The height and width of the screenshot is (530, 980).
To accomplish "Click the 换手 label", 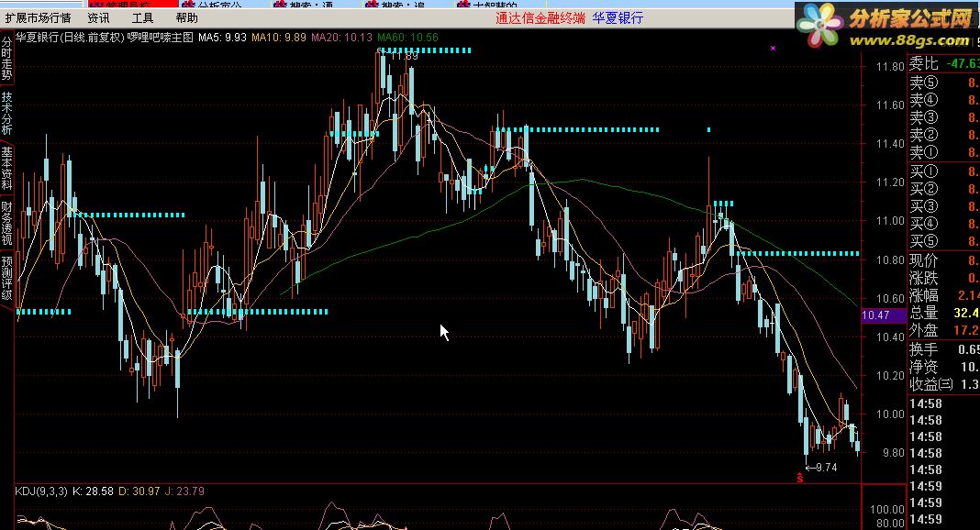I will pos(924,350).
